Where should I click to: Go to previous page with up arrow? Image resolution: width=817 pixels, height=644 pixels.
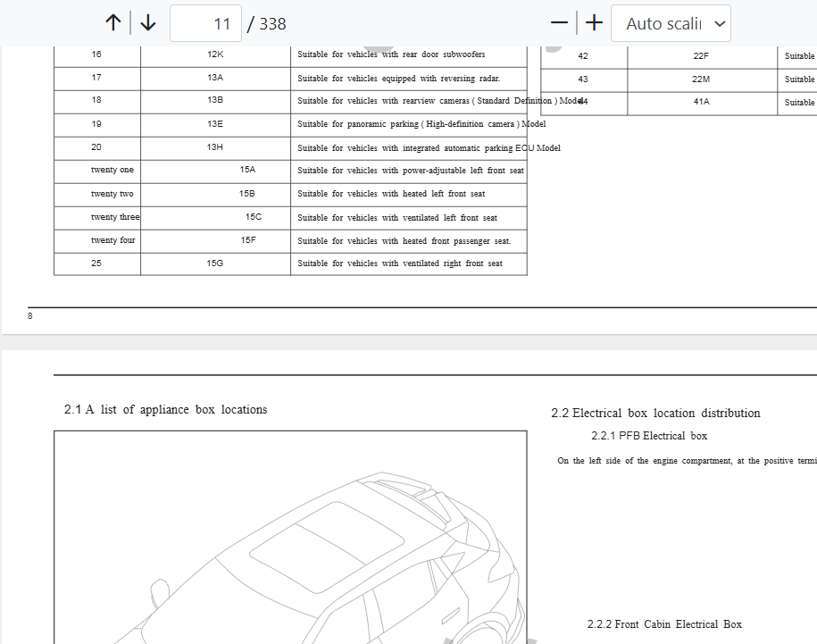[x=113, y=23]
